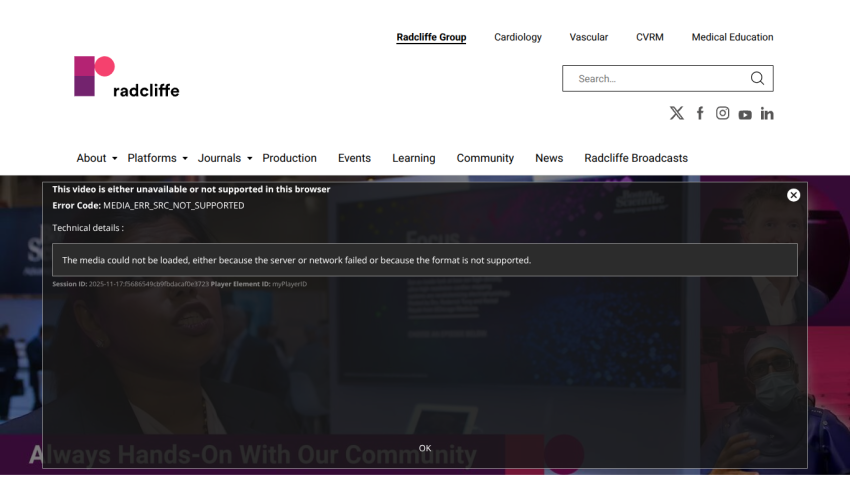Open Radcliffe's Facebook page
Viewport: 850px width, 478px height.
700,113
